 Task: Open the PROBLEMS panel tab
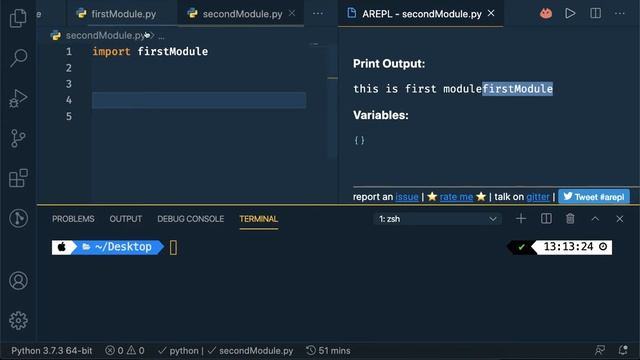[73, 219]
